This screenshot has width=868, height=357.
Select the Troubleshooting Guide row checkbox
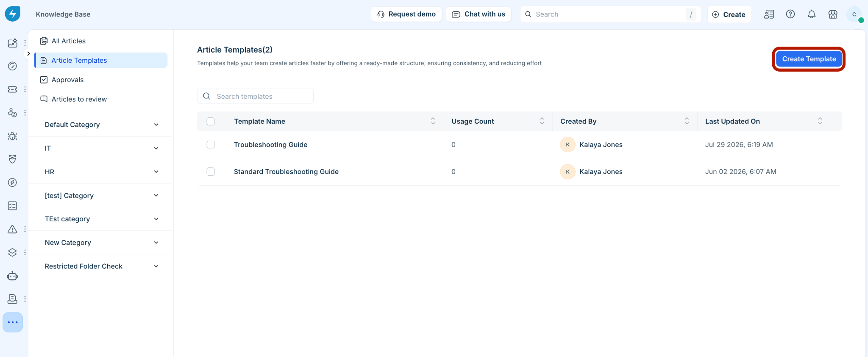[211, 145]
